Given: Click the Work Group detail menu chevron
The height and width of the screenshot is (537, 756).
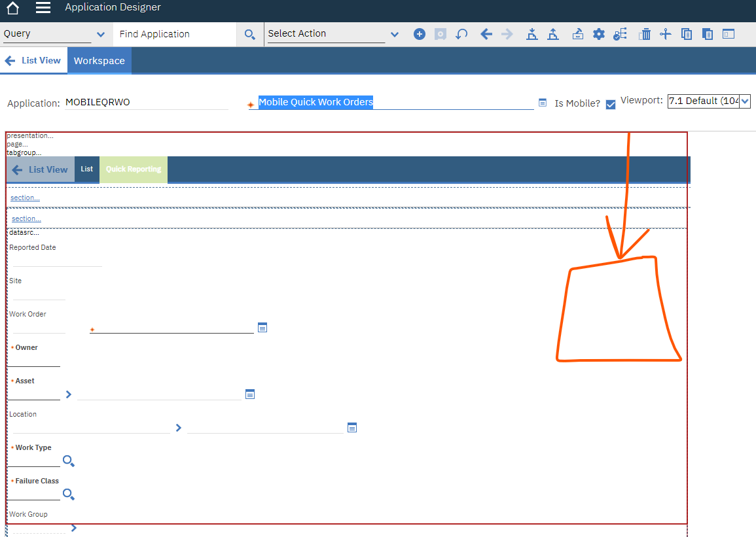Looking at the screenshot, I should coord(74,528).
